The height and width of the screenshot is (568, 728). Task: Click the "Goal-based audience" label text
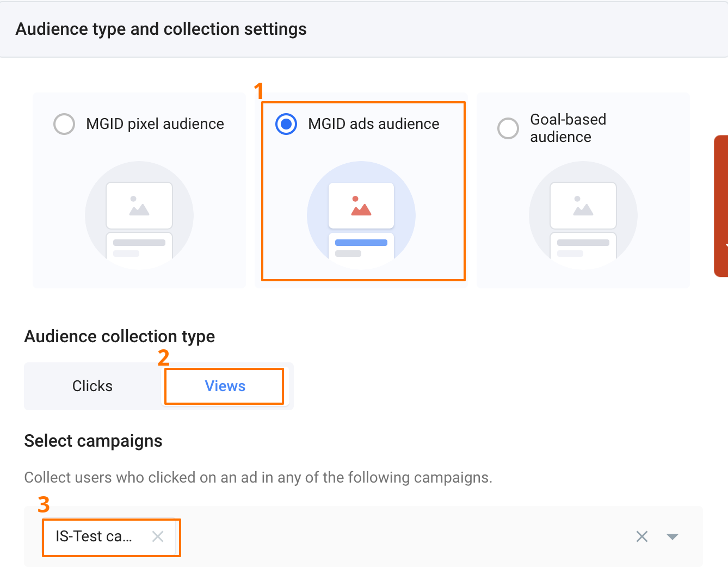tap(568, 128)
